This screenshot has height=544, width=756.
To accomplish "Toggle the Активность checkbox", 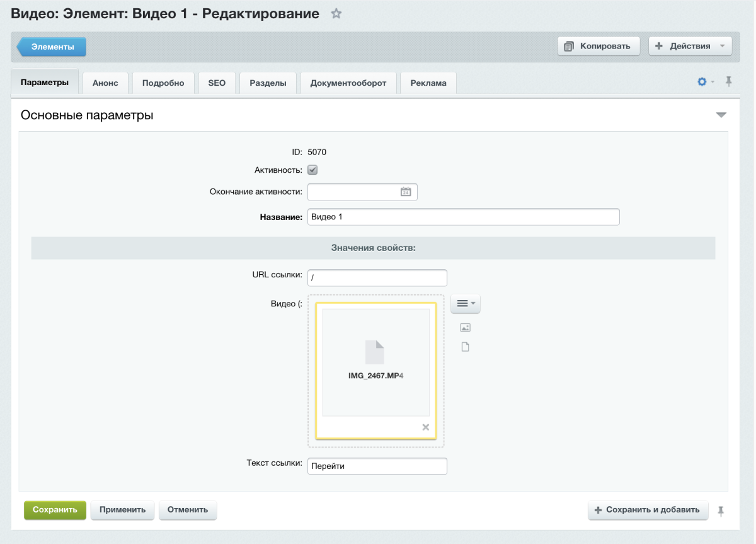I will coord(312,170).
